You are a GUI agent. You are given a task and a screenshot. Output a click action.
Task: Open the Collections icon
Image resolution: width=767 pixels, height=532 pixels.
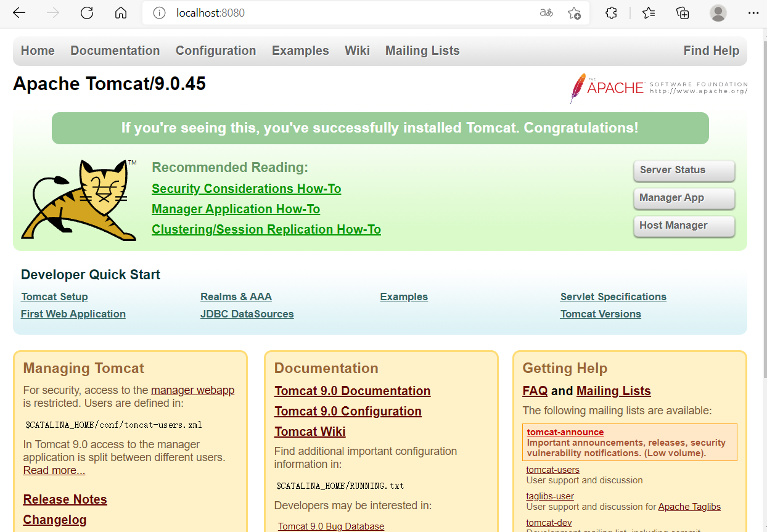click(683, 13)
